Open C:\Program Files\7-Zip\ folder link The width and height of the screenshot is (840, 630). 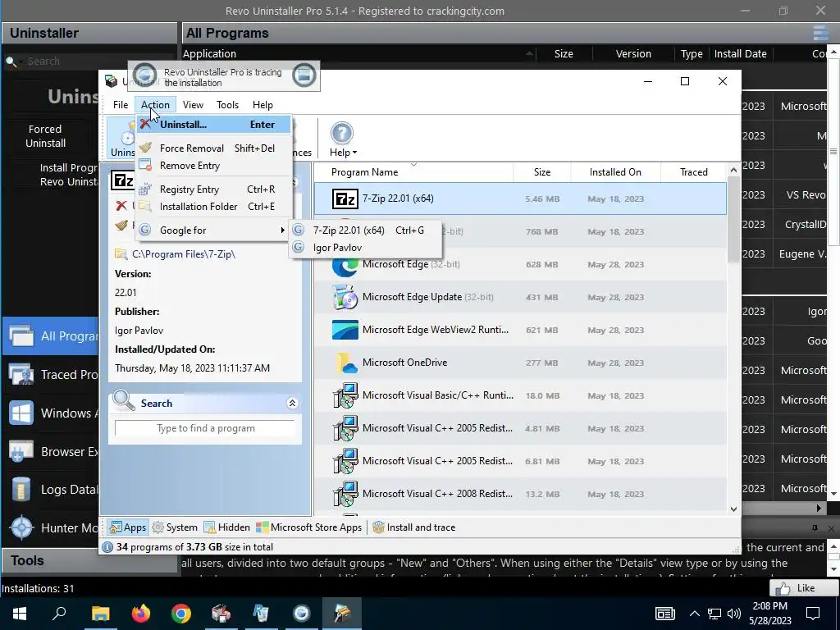[x=183, y=254]
